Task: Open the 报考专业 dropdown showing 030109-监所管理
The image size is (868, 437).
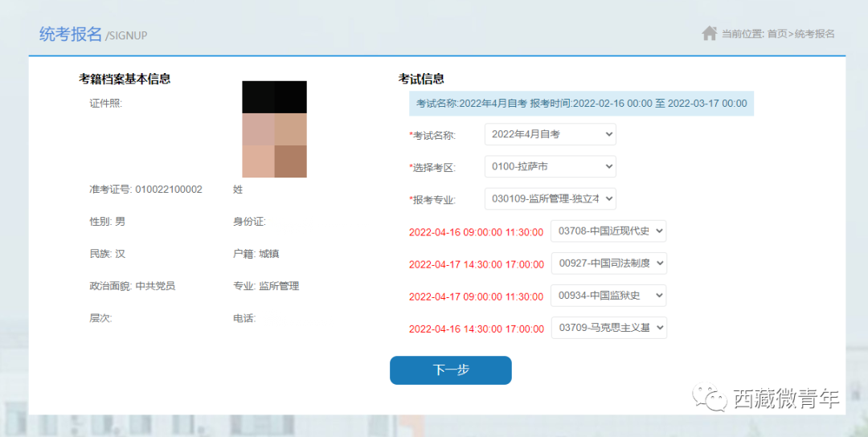Action: (550, 198)
